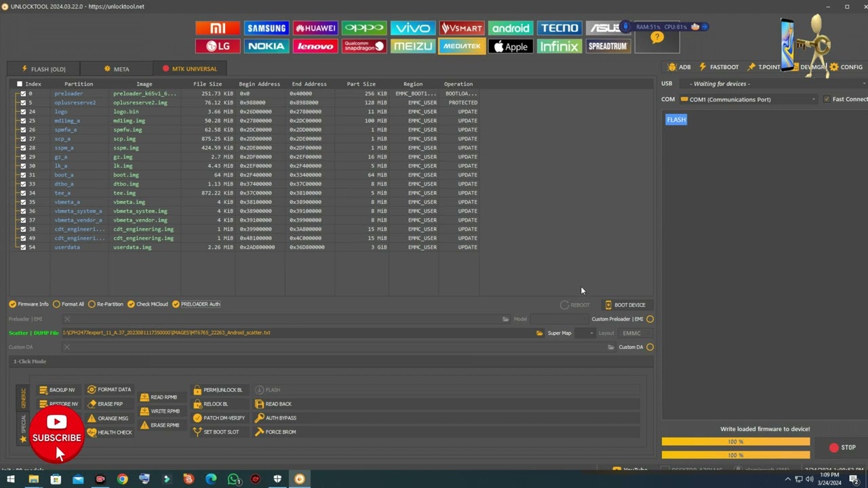Viewport: 868px width, 488px height.
Task: Select the Infinix brand logo
Action: click(x=559, y=46)
